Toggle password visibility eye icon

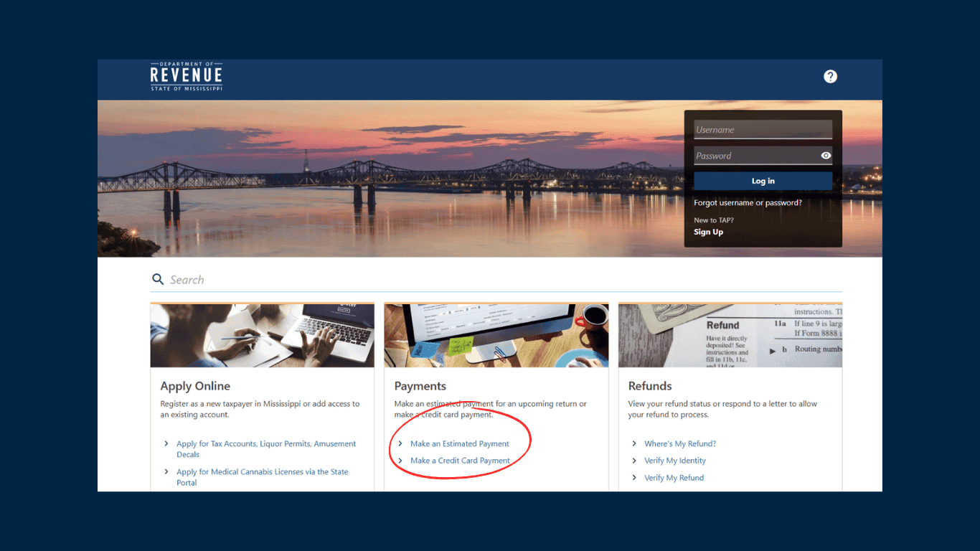click(x=826, y=156)
